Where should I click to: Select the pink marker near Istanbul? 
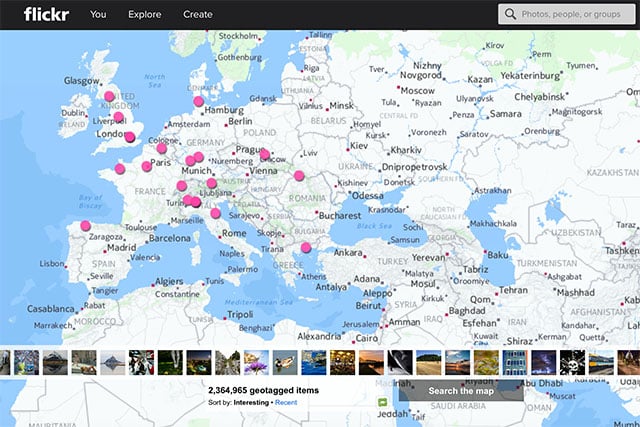click(x=305, y=247)
